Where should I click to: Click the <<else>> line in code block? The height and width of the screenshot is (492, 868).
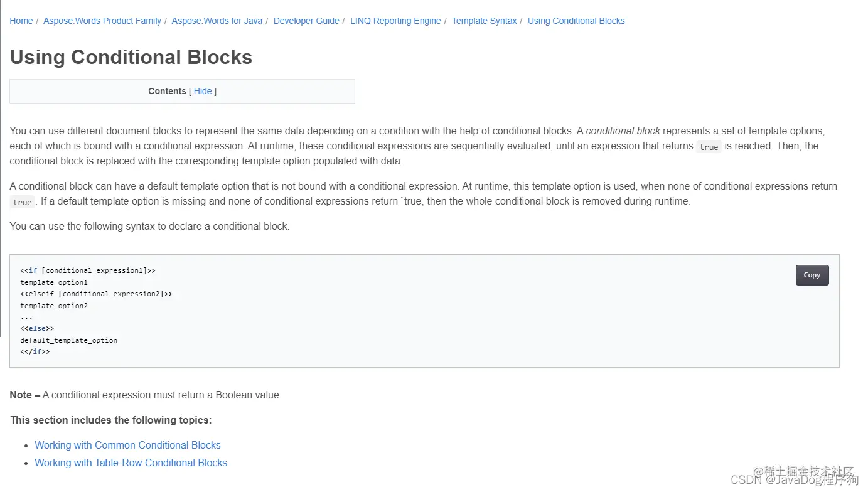pyautogui.click(x=37, y=328)
